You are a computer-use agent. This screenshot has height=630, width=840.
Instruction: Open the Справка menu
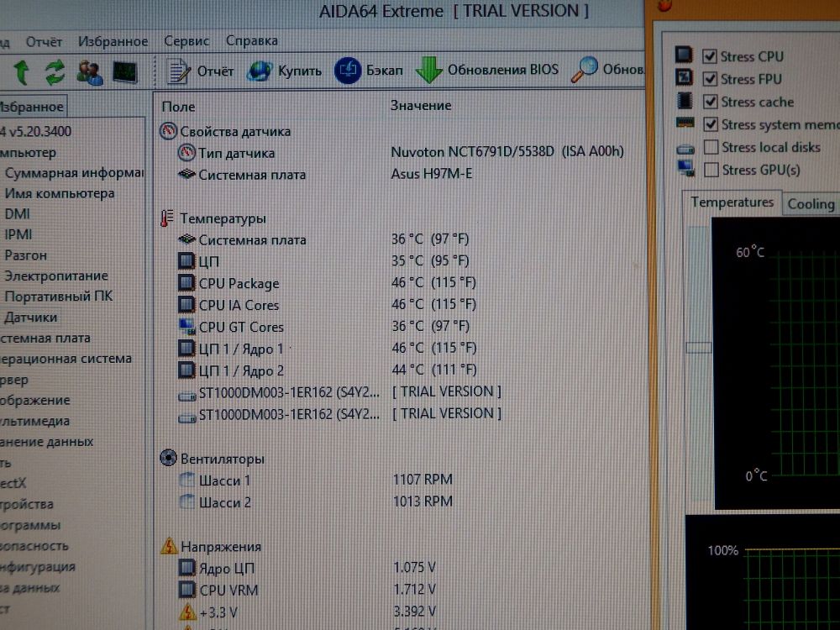252,40
